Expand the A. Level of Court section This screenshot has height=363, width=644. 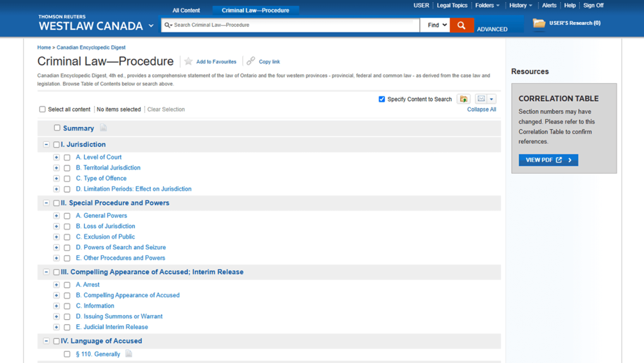(56, 157)
